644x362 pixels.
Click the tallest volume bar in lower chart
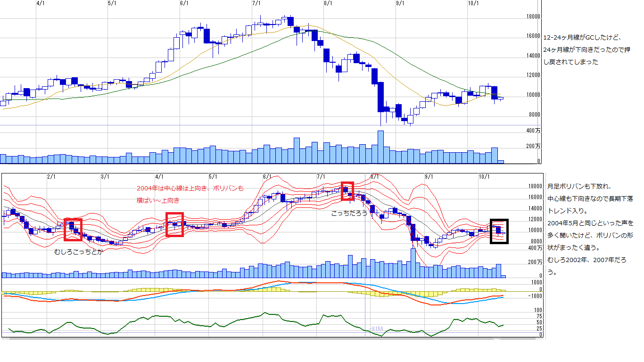[x=413, y=263]
